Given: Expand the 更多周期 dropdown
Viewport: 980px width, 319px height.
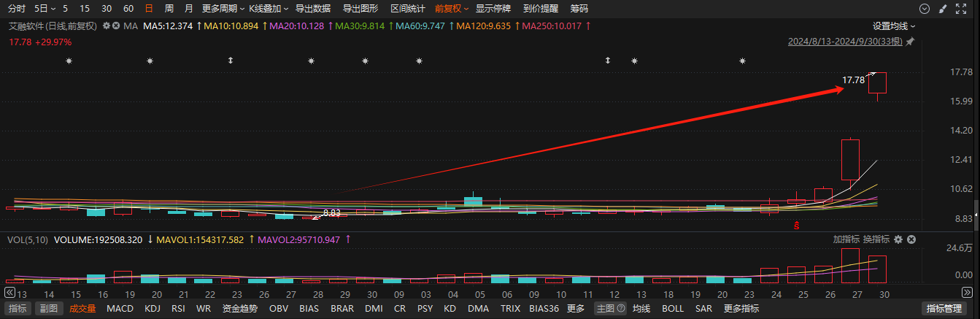Looking at the screenshot, I should pyautogui.click(x=223, y=9).
